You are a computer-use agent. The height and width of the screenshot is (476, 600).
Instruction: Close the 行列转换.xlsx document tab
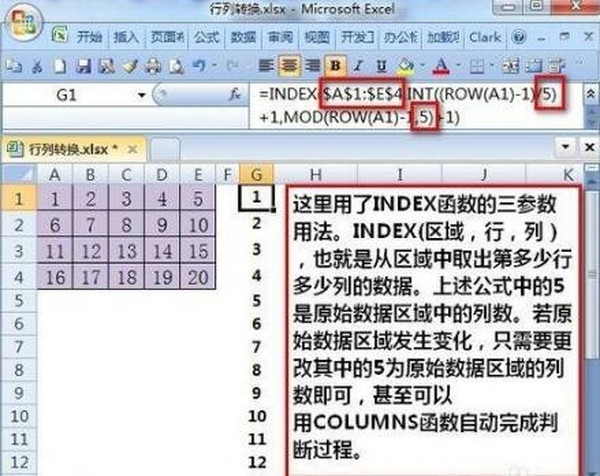click(x=132, y=149)
